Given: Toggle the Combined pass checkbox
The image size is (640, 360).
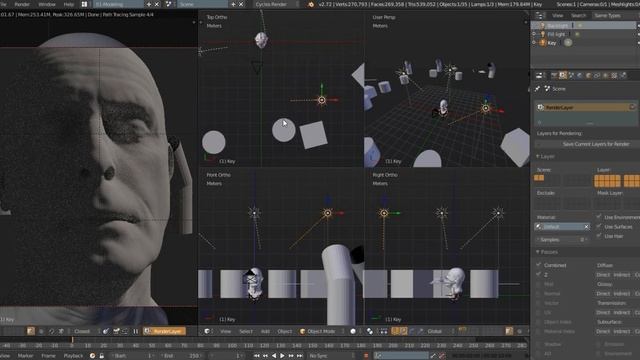Looking at the screenshot, I should 539,265.
